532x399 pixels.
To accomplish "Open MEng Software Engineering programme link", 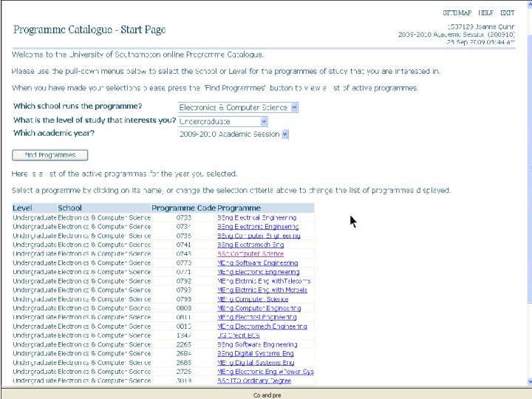I will [258, 263].
